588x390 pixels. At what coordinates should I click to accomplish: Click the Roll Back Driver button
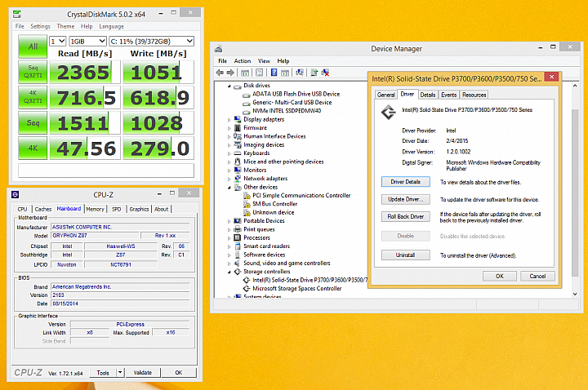[x=405, y=216]
